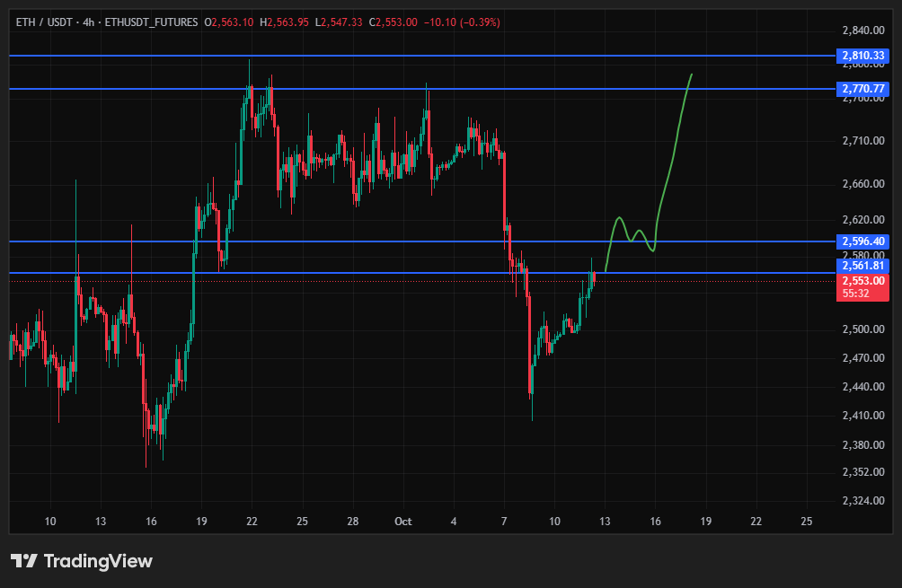This screenshot has width=902, height=588.
Task: Select the 2,810.33 price level label
Action: [x=862, y=56]
